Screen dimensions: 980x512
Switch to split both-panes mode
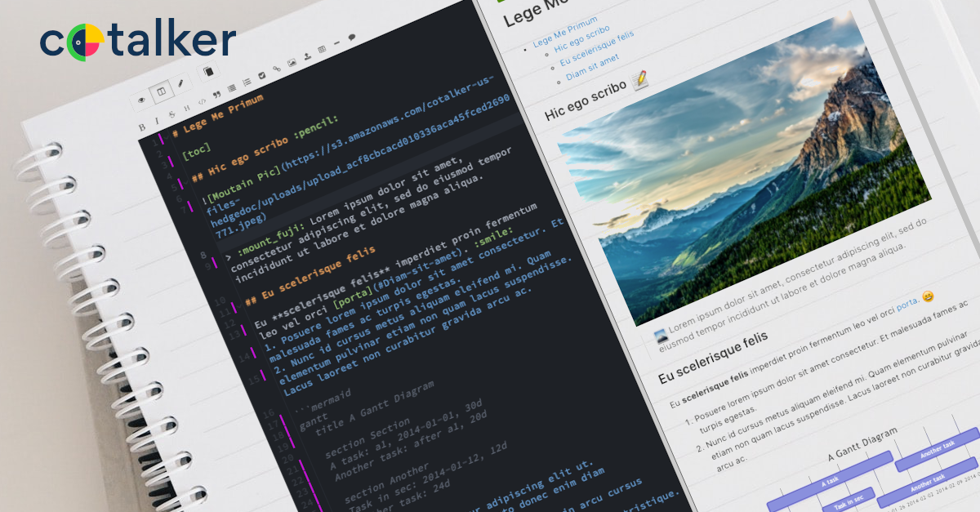click(x=161, y=91)
